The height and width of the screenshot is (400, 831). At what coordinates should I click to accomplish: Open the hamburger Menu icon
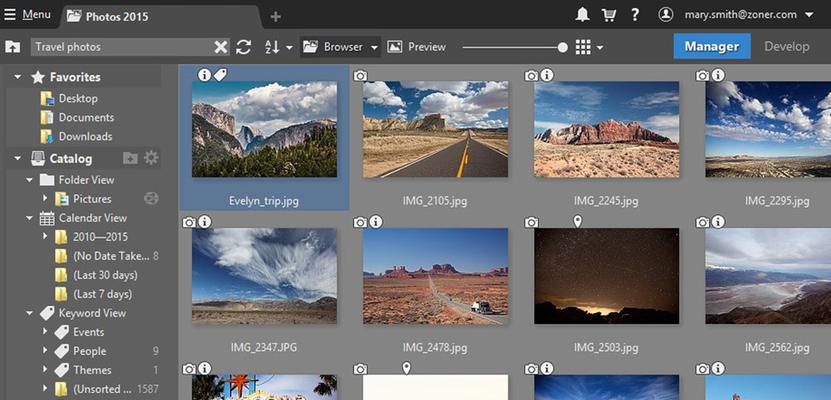(x=10, y=15)
